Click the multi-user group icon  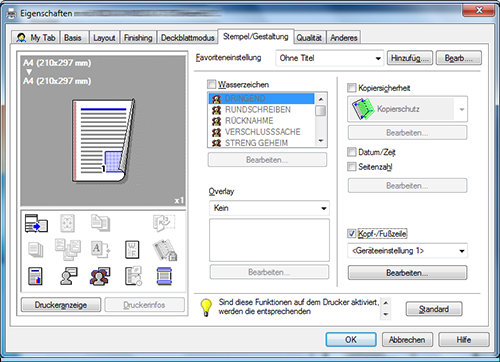tap(100, 276)
